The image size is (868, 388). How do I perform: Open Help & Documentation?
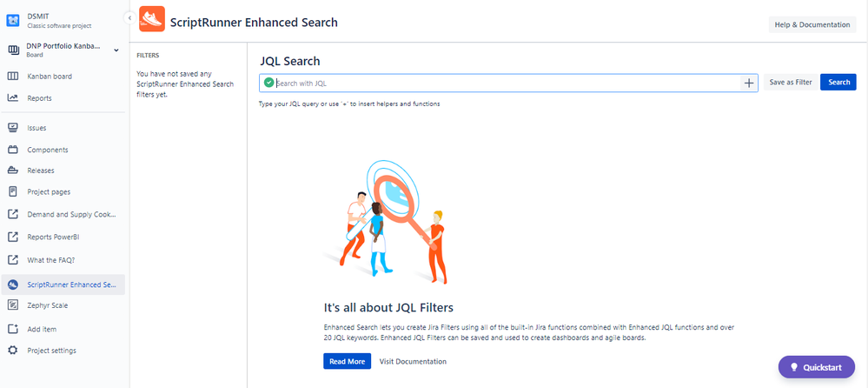pos(812,25)
